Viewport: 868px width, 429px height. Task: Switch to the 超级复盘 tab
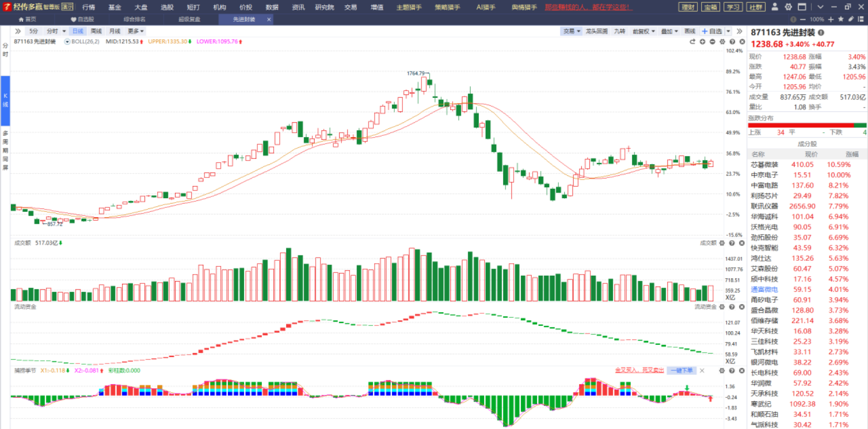coord(189,19)
